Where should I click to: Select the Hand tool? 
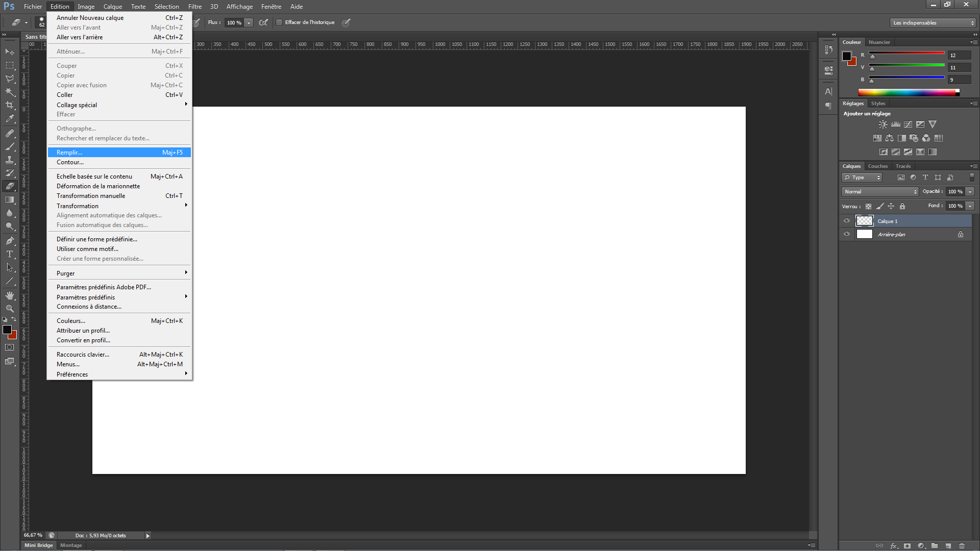click(x=10, y=295)
